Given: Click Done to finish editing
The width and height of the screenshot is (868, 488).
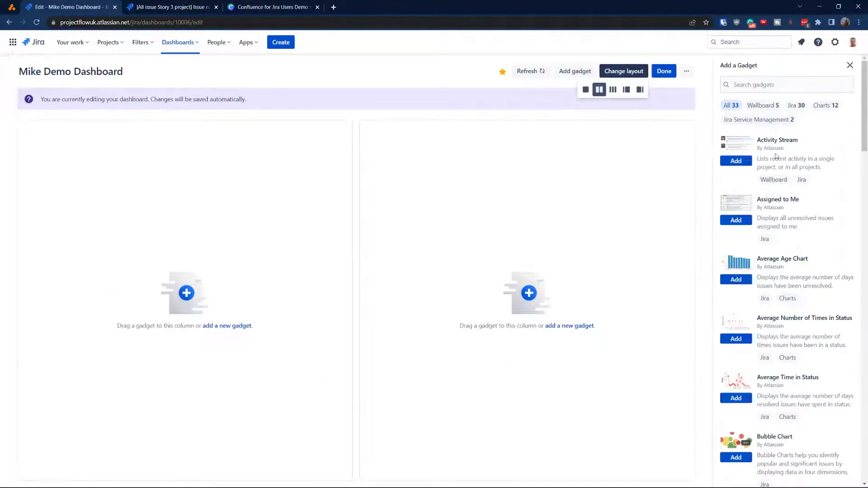Looking at the screenshot, I should 664,71.
